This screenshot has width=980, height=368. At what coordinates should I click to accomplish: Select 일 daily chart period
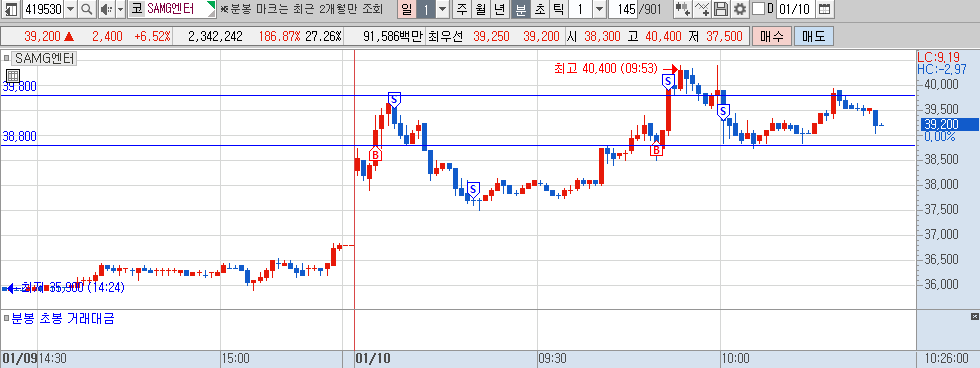[406, 9]
